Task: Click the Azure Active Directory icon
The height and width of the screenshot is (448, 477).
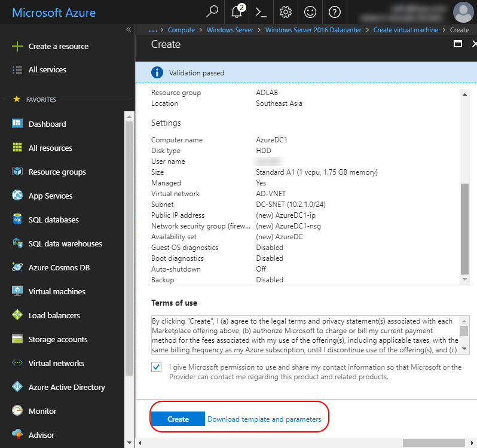Action: [x=17, y=386]
